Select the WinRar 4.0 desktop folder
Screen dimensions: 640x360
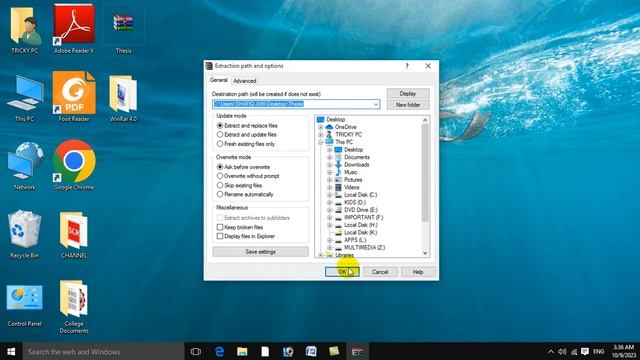(123, 98)
